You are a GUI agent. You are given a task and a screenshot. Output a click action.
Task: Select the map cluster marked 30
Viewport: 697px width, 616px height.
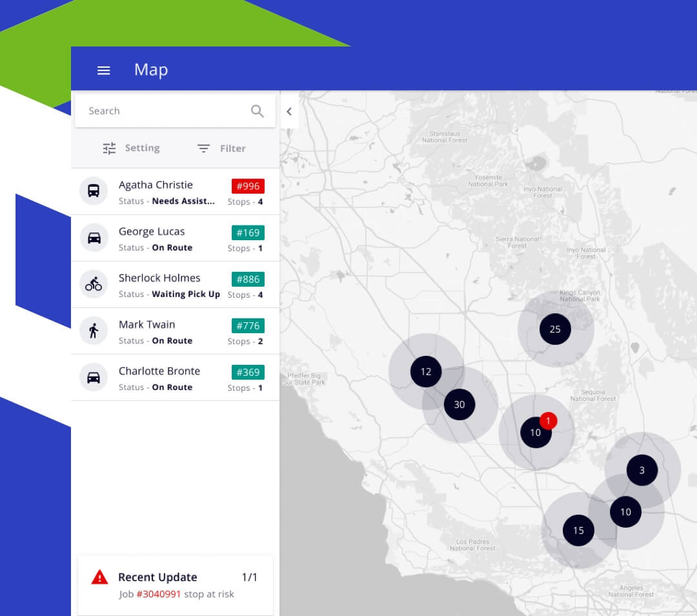pyautogui.click(x=459, y=405)
